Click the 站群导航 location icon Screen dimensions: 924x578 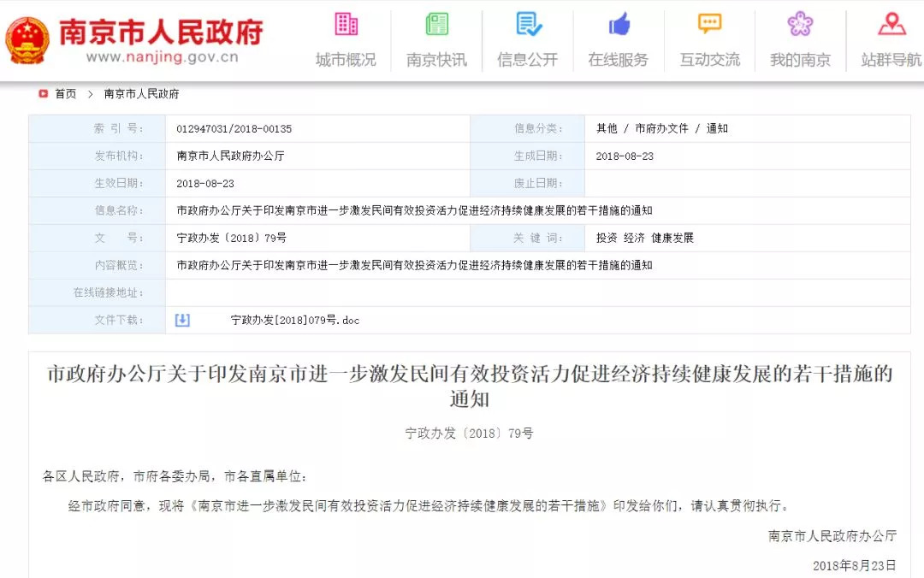coord(891,24)
